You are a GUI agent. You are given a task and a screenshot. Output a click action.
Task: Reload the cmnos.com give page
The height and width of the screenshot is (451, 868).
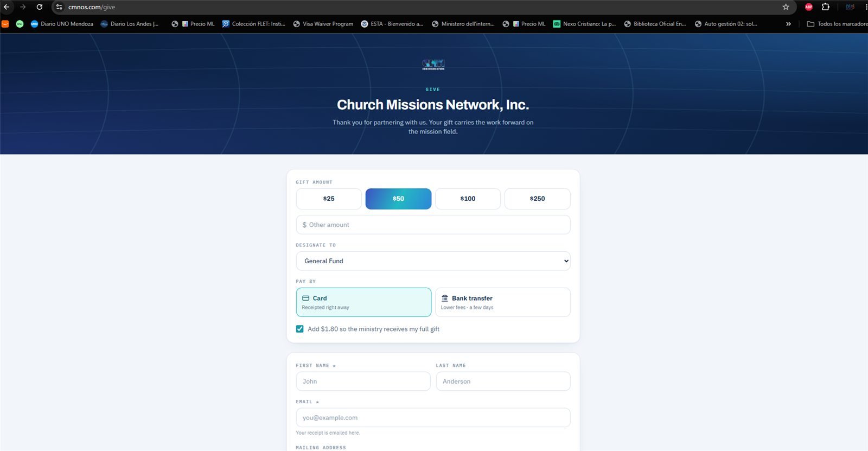tap(40, 7)
